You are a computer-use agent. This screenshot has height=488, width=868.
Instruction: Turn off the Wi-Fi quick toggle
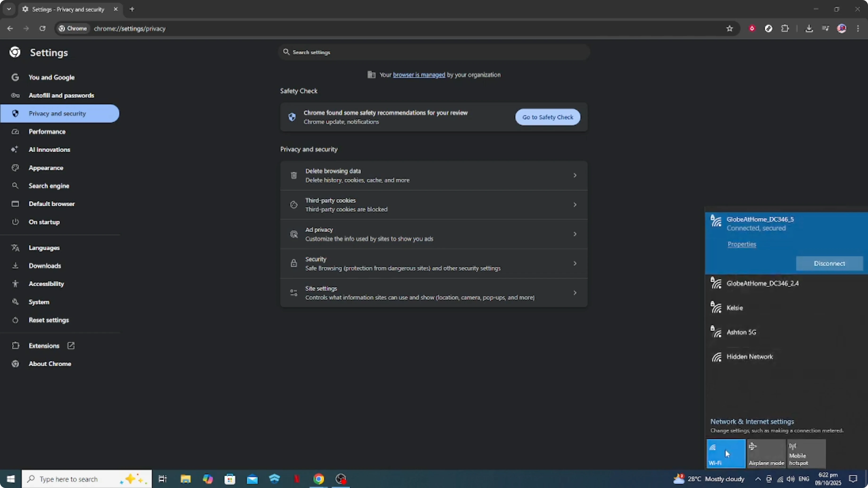[x=725, y=454]
